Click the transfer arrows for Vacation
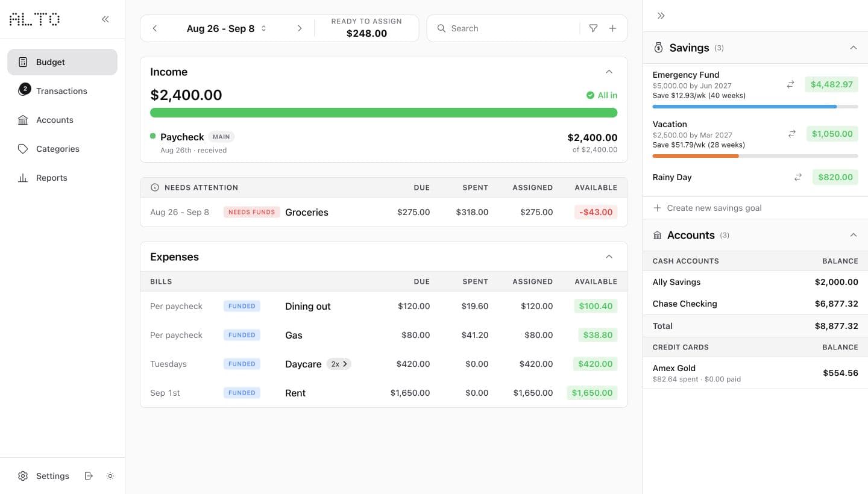Screen dimensions: 868x494 792,134
